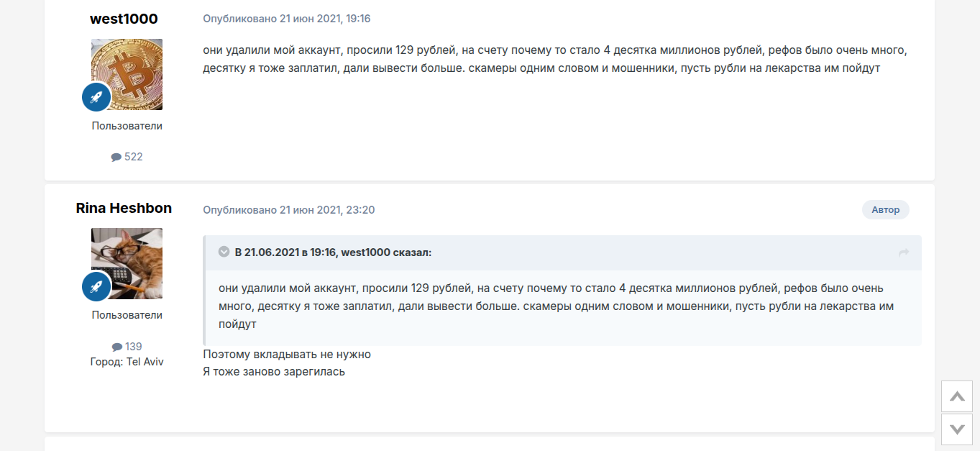Click the speech bubble icon beside 139
Screen dimensions: 980x451
click(117, 347)
